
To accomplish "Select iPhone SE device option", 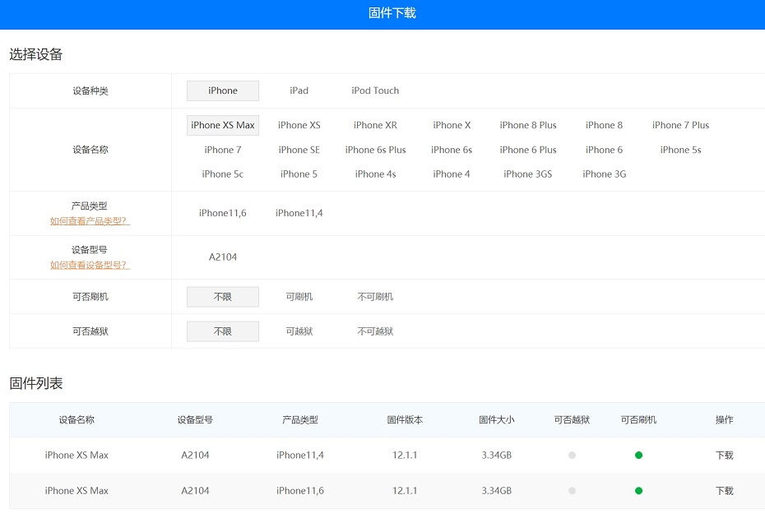I will [299, 150].
